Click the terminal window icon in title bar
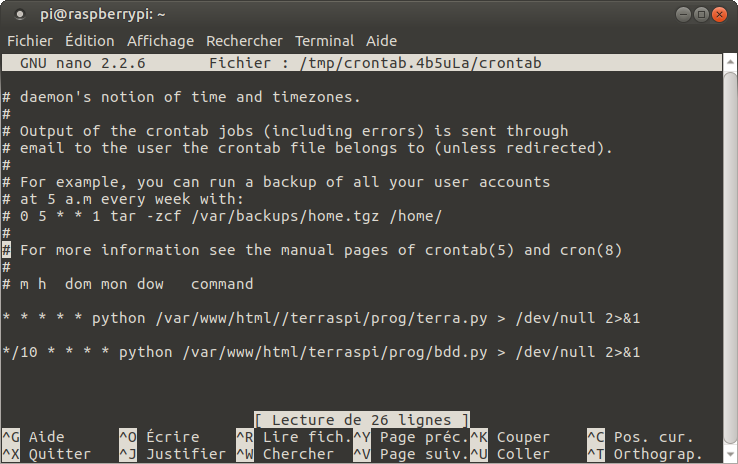The image size is (738, 464). tap(20, 14)
